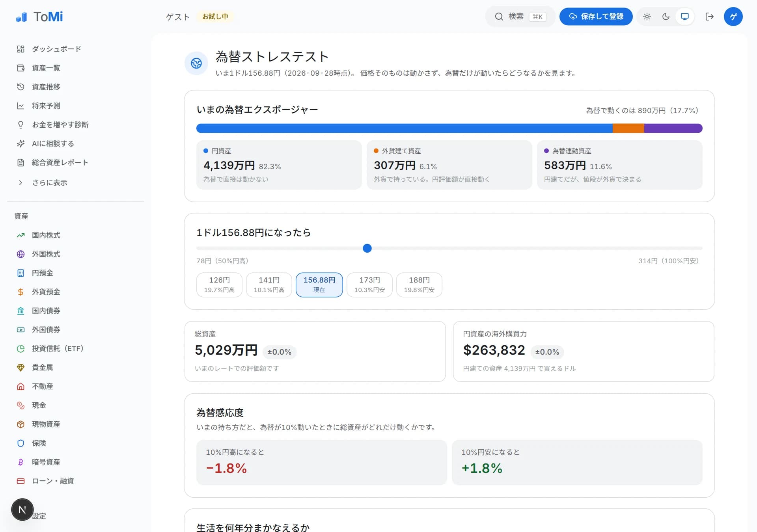Select 現物資産 box icon
The width and height of the screenshot is (757, 532).
[21, 424]
